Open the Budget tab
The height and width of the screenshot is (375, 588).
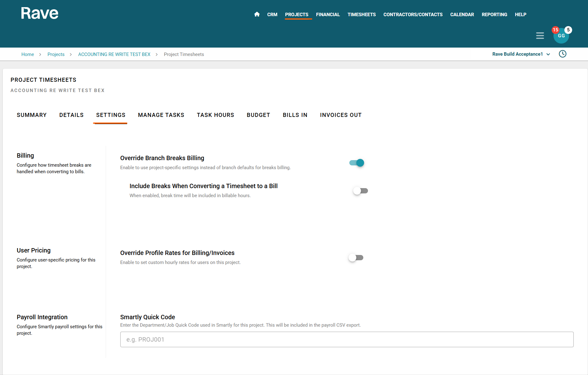[258, 115]
